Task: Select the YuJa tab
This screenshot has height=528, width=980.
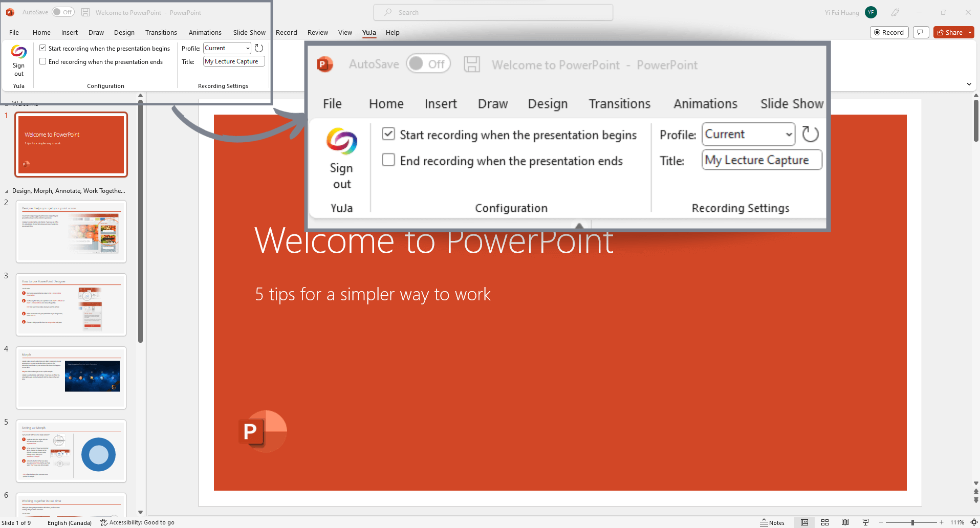Action: click(x=369, y=32)
